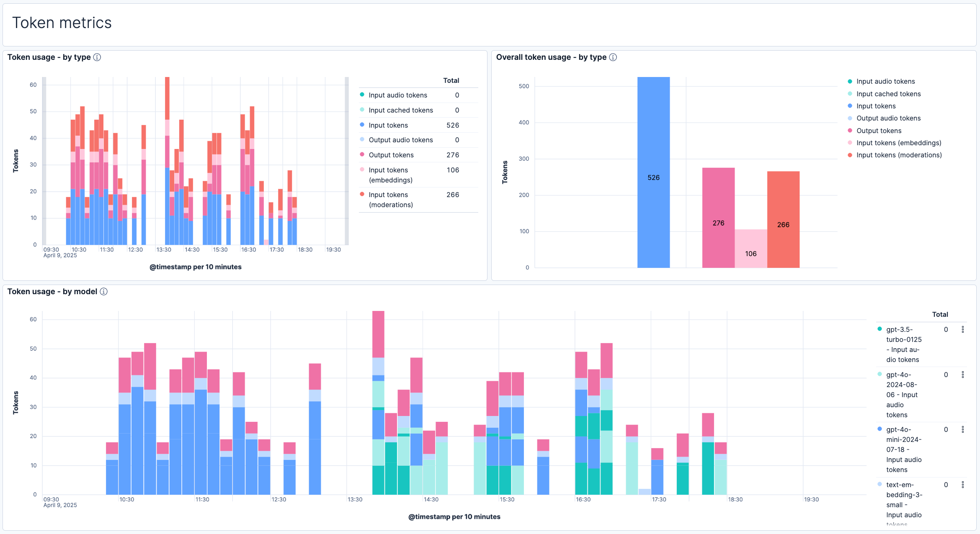Viewport: 980px width, 534px height.
Task: Toggle Input tokens (moderations) in overall legend
Action: tap(899, 155)
